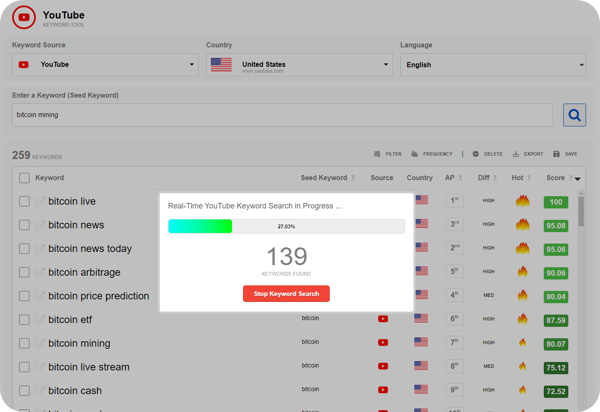Click the YouTube source icon in bitcoin live stream row
The width and height of the screenshot is (600, 412).
click(x=383, y=366)
